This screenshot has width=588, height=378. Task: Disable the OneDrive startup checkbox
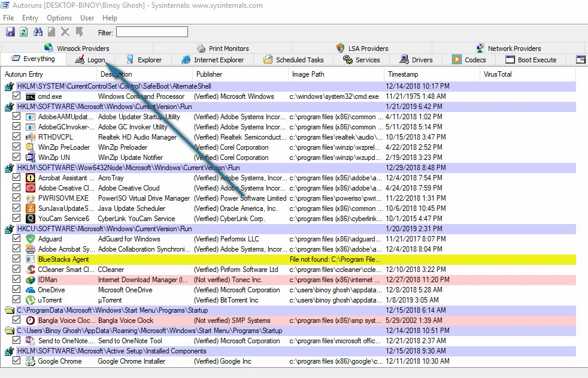(x=17, y=289)
